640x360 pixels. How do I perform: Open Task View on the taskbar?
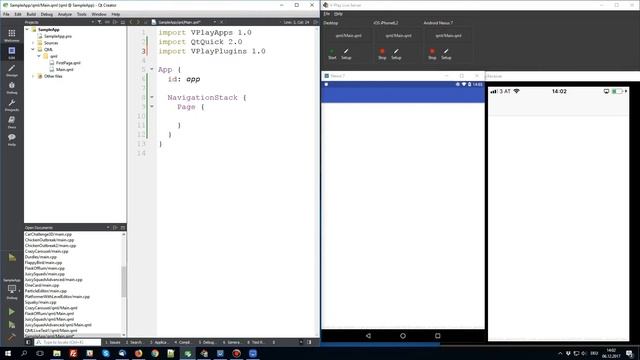(40, 353)
